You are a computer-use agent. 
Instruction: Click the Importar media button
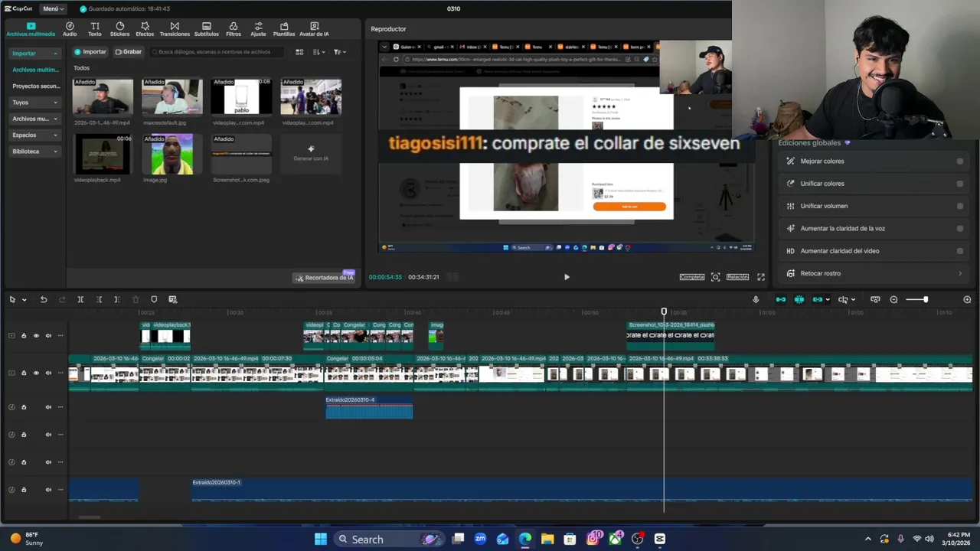click(90, 52)
